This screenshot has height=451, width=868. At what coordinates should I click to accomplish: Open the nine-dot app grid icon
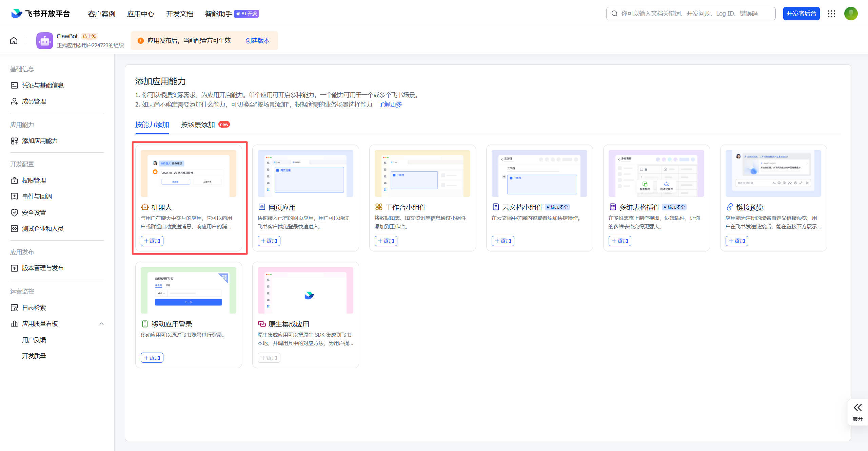[831, 14]
